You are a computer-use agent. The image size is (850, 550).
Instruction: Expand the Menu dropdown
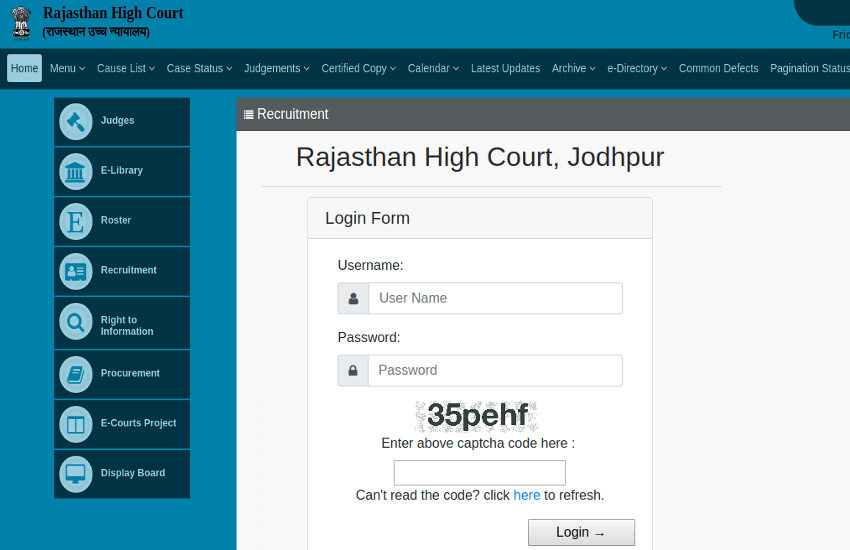point(67,69)
